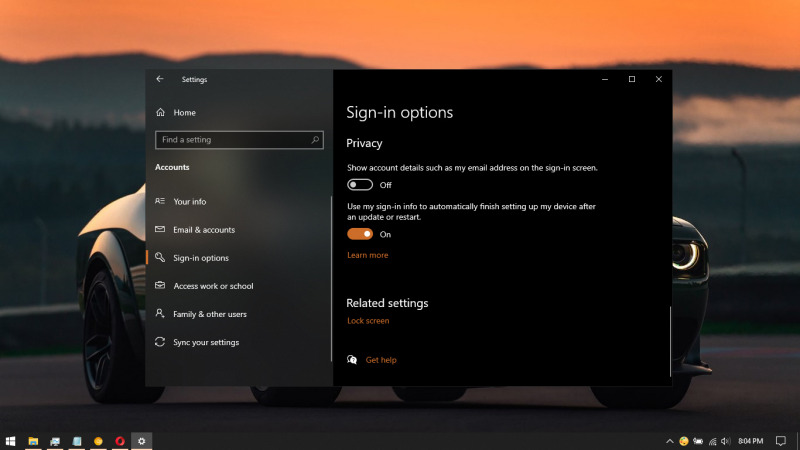Click the content pane vertical scrollbar
This screenshot has height=450, width=800.
670,341
